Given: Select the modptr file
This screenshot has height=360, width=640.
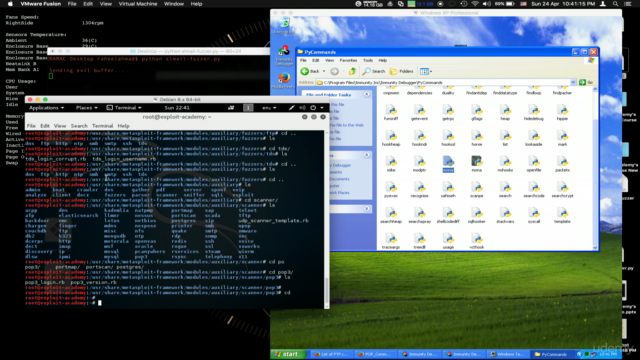Looking at the screenshot, I should point(419,163).
